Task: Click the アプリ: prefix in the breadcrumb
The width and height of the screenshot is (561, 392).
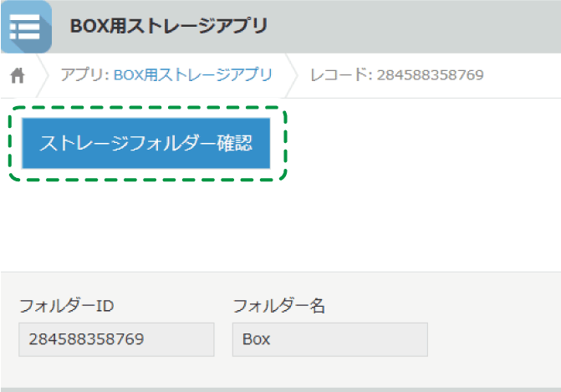Action: [x=84, y=74]
